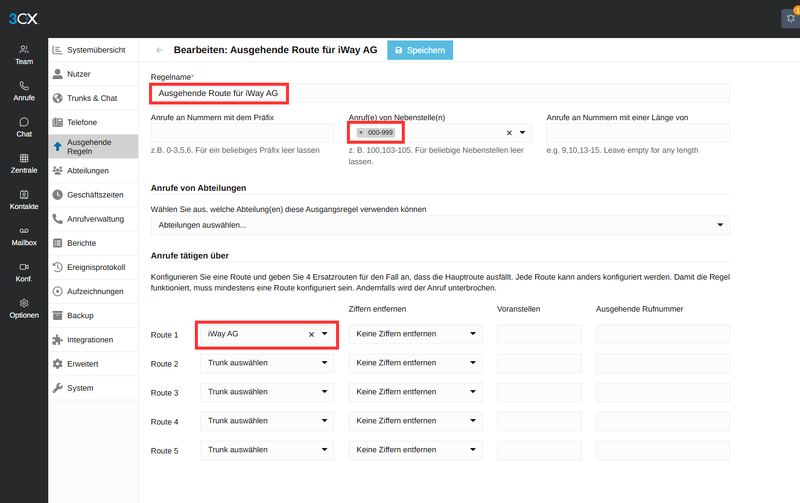The image size is (800, 503).
Task: Open Route 4 Ziffern entfernen dropdown
Action: click(x=415, y=421)
